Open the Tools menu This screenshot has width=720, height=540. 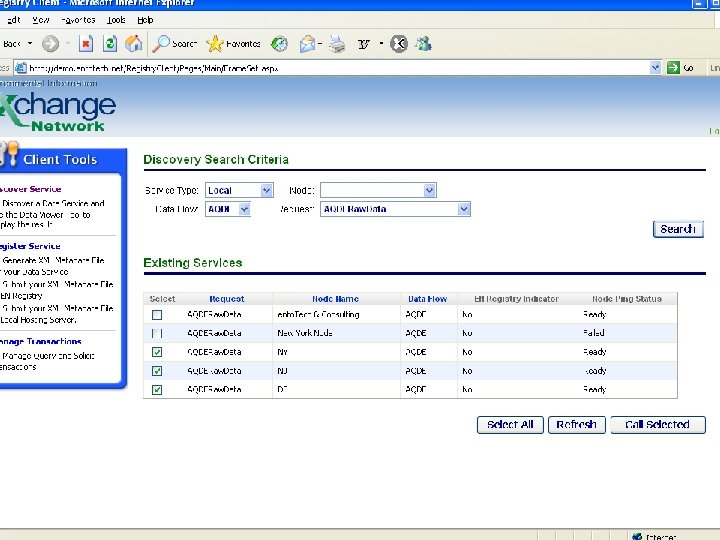pos(117,19)
